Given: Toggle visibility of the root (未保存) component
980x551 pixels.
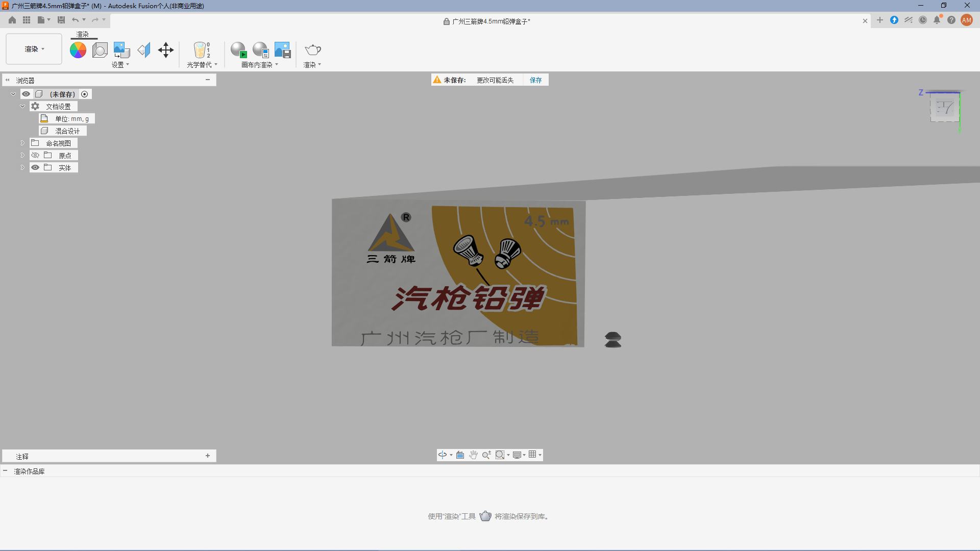Looking at the screenshot, I should click(x=26, y=94).
